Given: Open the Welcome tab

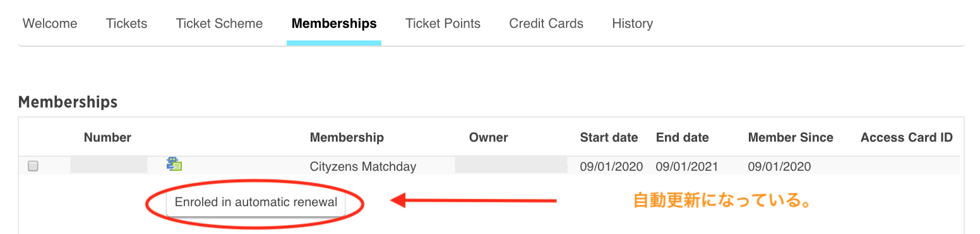Looking at the screenshot, I should (x=50, y=23).
